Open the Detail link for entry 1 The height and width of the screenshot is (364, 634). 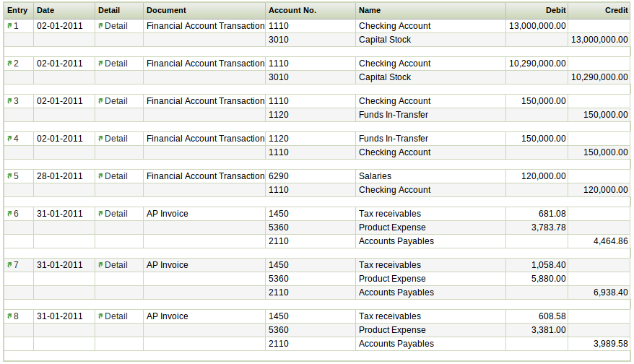(116, 26)
